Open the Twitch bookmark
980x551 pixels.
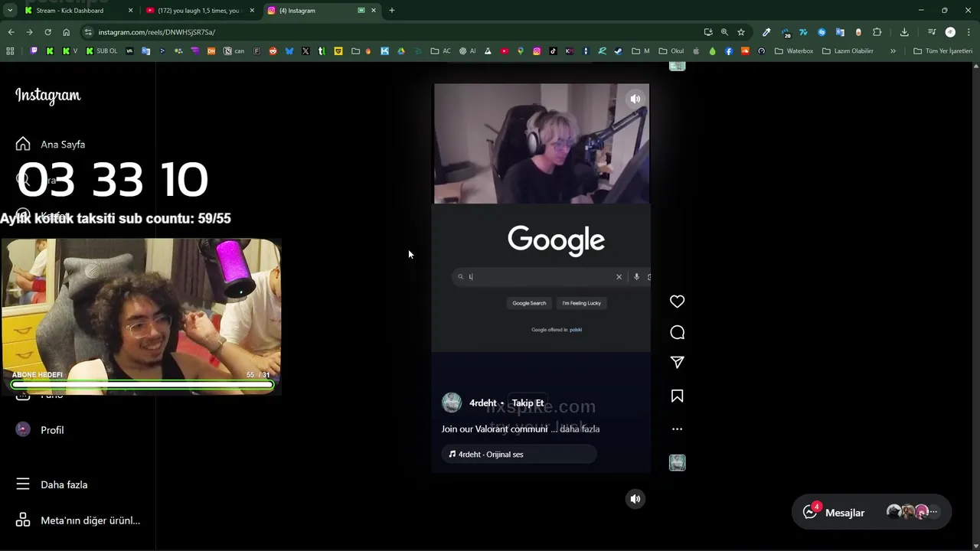[34, 51]
